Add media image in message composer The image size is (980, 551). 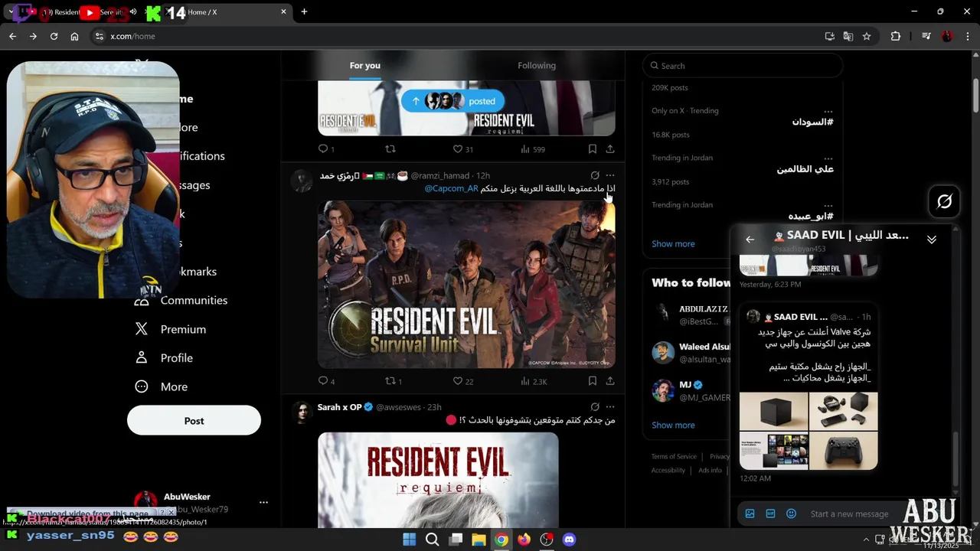pyautogui.click(x=750, y=514)
